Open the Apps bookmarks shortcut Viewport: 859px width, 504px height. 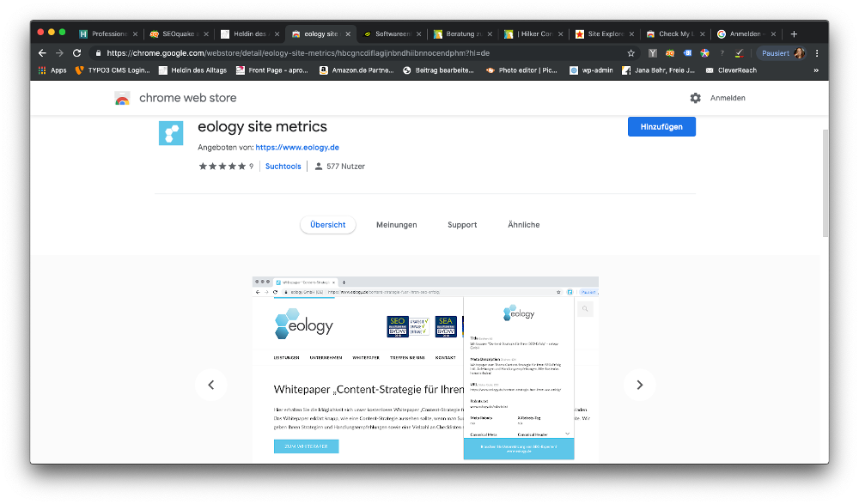[x=52, y=70]
